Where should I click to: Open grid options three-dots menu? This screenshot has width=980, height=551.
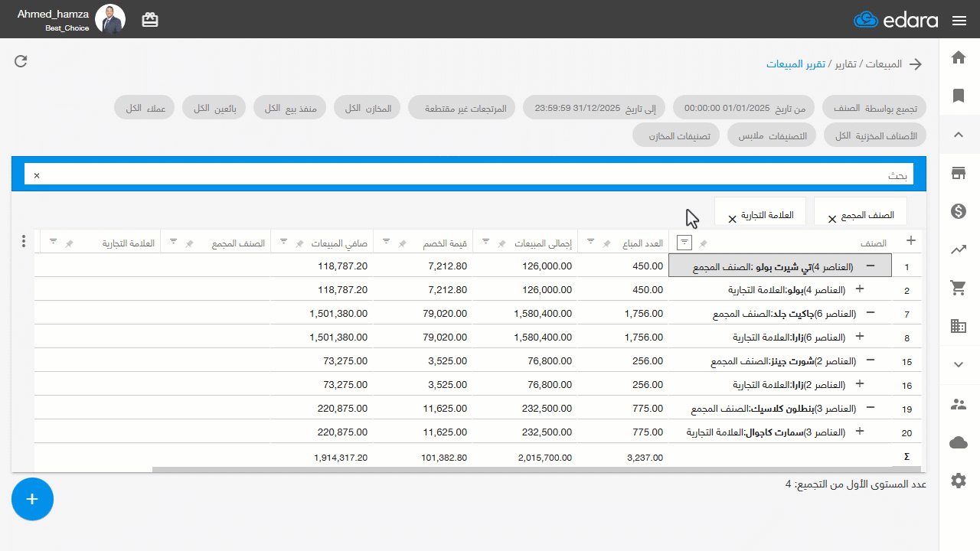click(x=24, y=241)
